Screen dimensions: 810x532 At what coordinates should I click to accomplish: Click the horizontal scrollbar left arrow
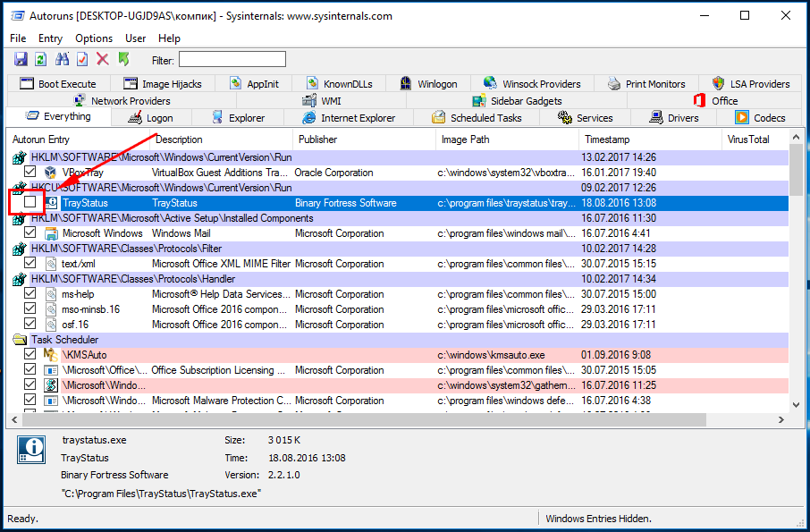pos(14,420)
